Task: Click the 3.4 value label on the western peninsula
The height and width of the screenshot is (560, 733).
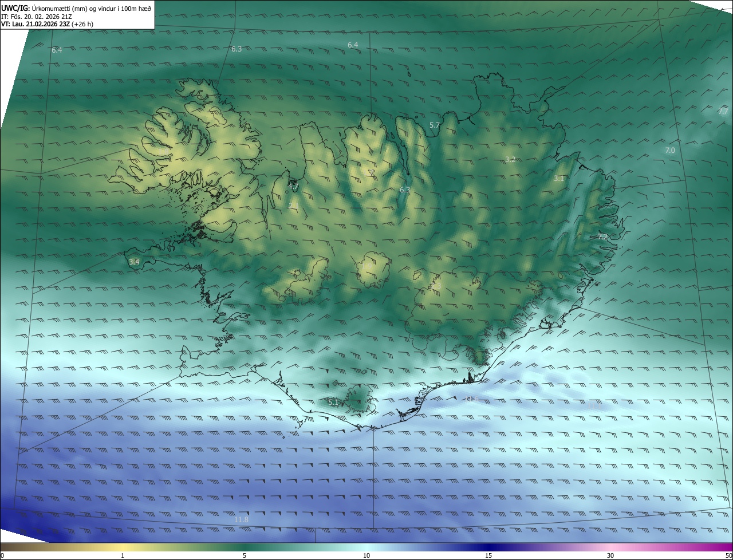Action: tap(134, 262)
